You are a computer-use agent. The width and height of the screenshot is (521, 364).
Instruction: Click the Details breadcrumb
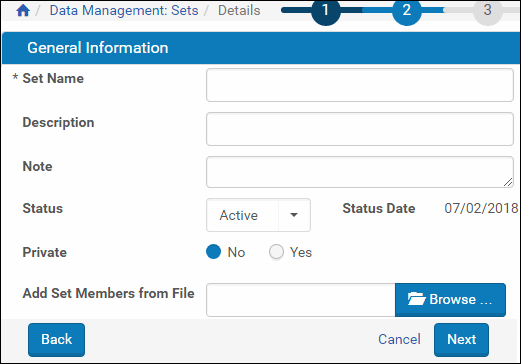(x=239, y=10)
